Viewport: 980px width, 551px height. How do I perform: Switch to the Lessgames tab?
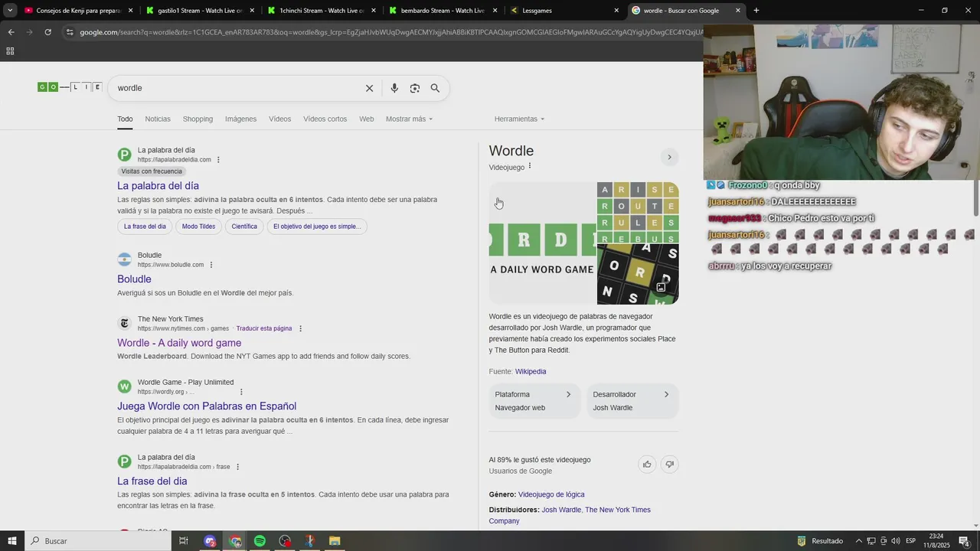564,11
